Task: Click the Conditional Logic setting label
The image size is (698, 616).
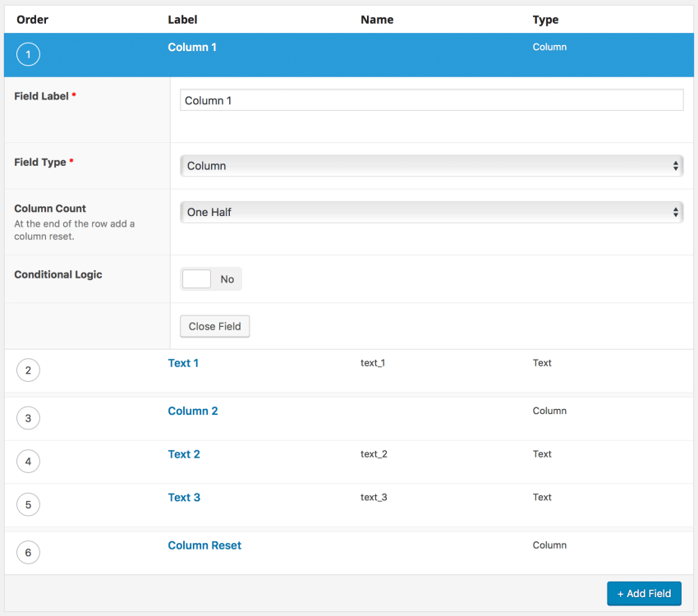Action: (57, 274)
